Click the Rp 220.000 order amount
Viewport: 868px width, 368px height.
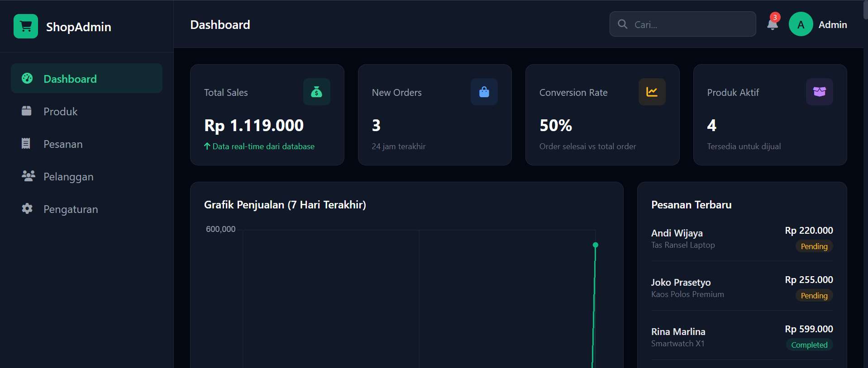(809, 231)
